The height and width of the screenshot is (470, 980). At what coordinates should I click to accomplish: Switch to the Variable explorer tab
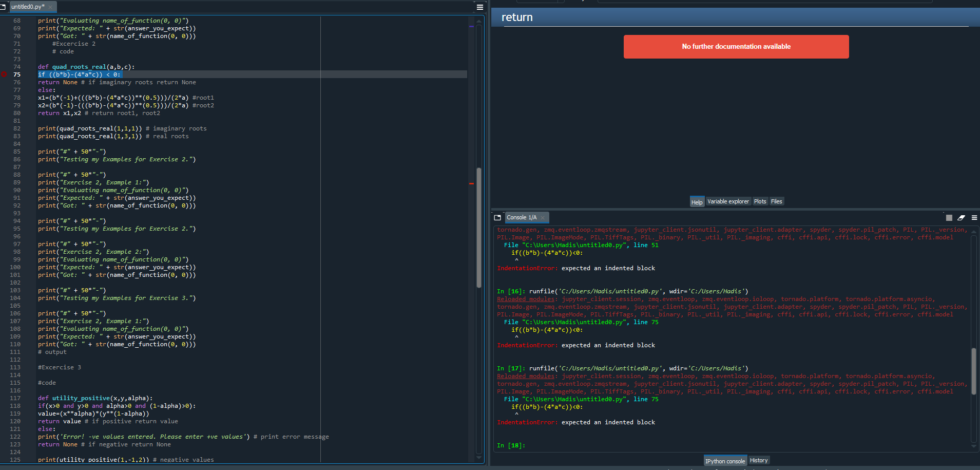(728, 201)
